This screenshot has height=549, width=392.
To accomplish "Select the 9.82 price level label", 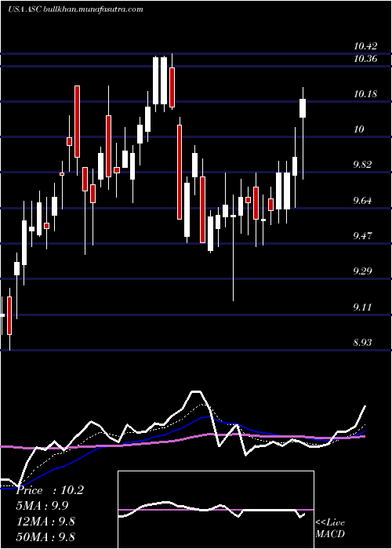I will click(x=364, y=165).
